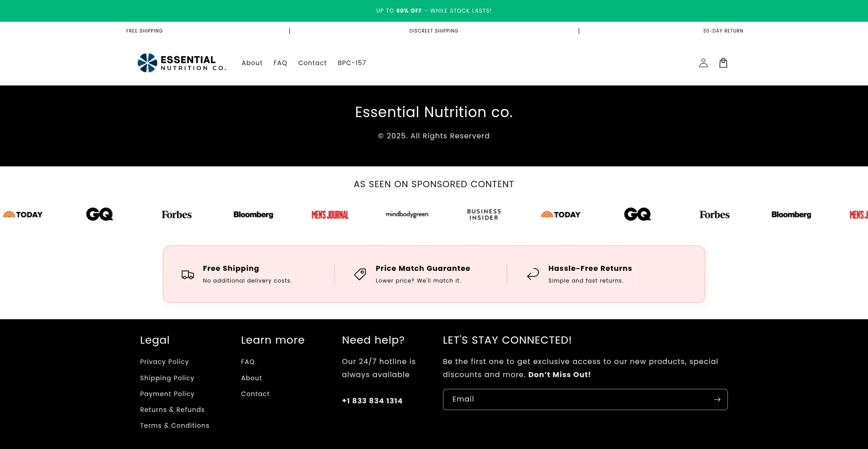Viewport: 868px width, 449px height.
Task: Call the +1 833 834 1314 hotline number
Action: [x=372, y=401]
